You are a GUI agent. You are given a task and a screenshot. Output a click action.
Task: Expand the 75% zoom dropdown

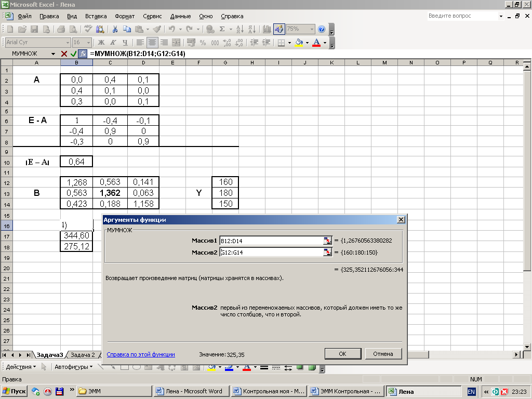pos(312,30)
